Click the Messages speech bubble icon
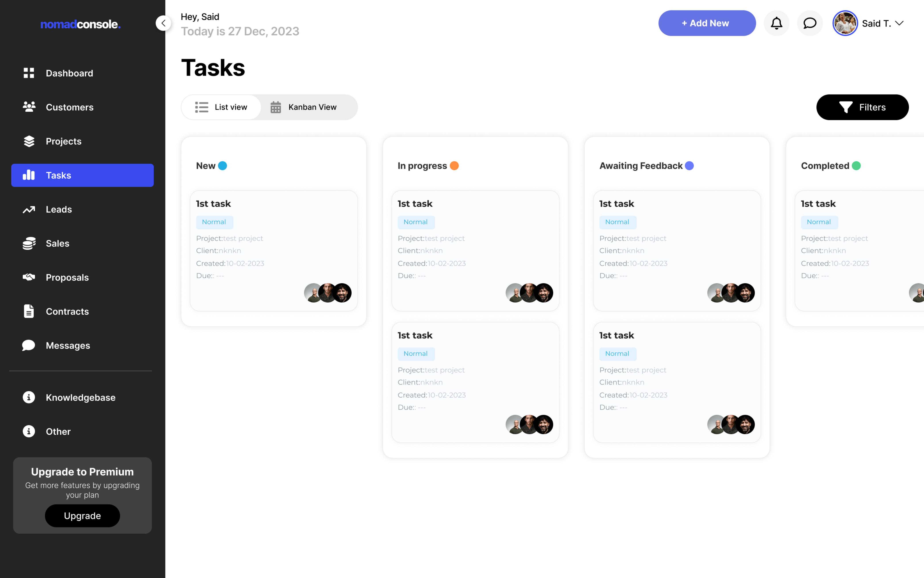 (x=29, y=345)
